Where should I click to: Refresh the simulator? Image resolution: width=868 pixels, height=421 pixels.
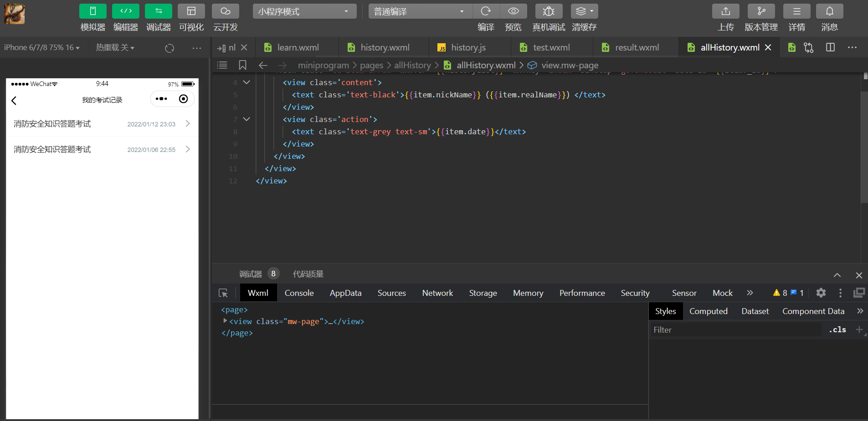point(169,48)
